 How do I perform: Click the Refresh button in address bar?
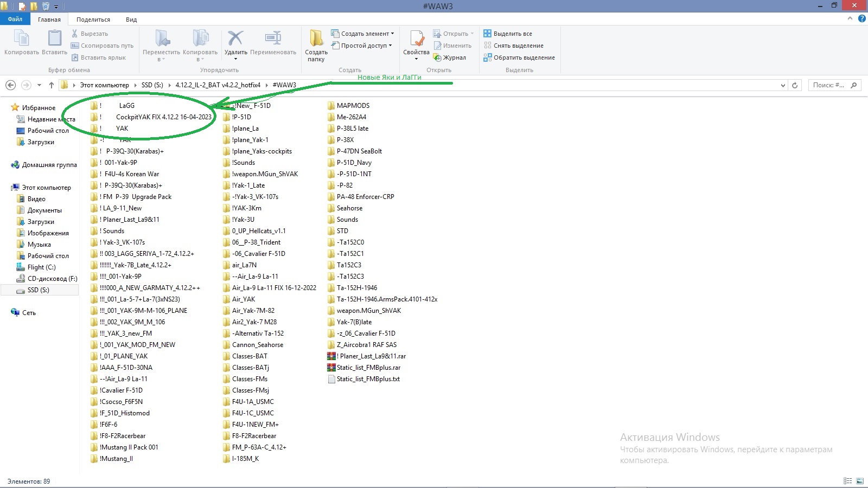tap(795, 85)
